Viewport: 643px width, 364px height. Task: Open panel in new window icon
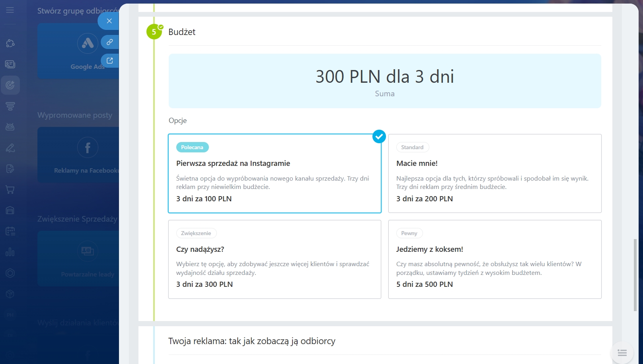110,60
